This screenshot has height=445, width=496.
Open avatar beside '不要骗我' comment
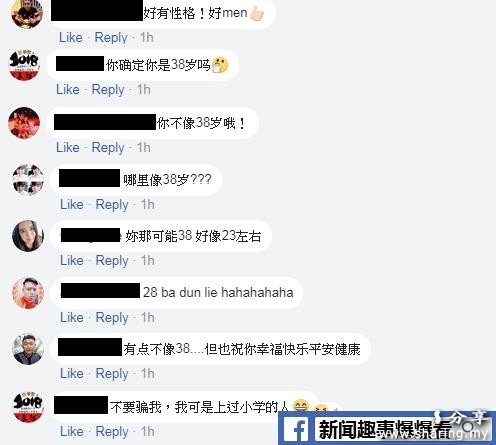coord(28,407)
